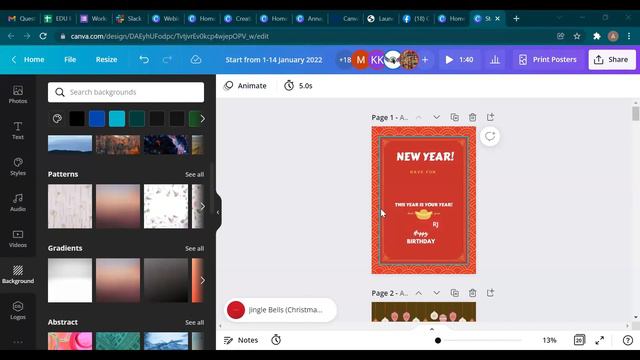This screenshot has width=640, height=360.
Task: Set page duration via 5.0s timer
Action: tap(298, 86)
